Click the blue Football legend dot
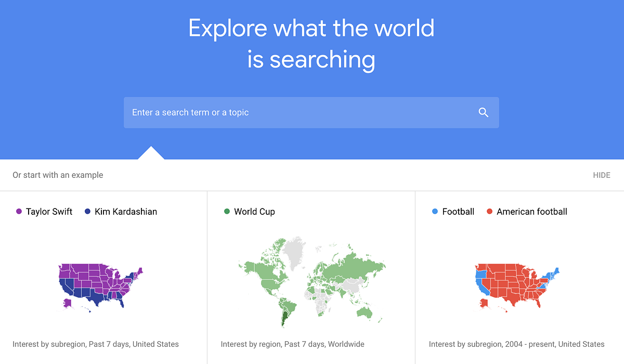 (435, 211)
